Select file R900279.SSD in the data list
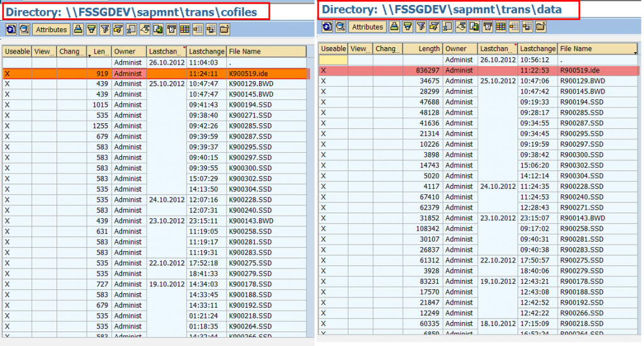This screenshot has height=346, width=644. point(582,271)
